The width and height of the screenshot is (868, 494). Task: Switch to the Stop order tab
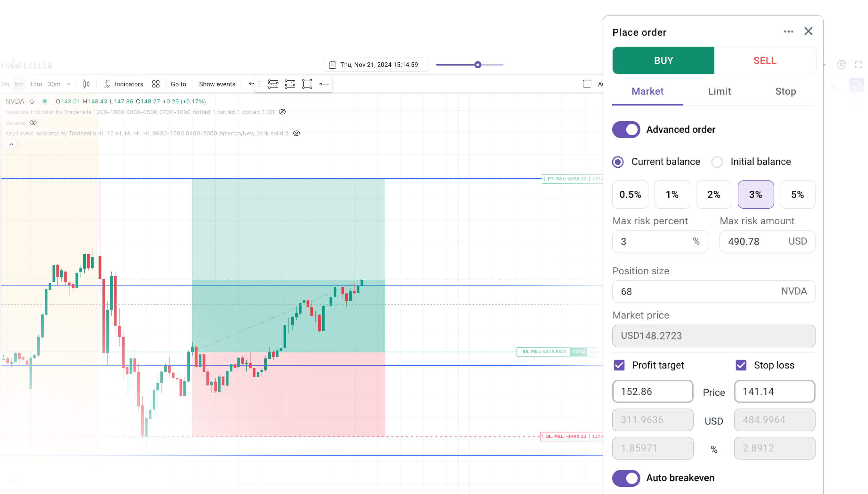786,91
